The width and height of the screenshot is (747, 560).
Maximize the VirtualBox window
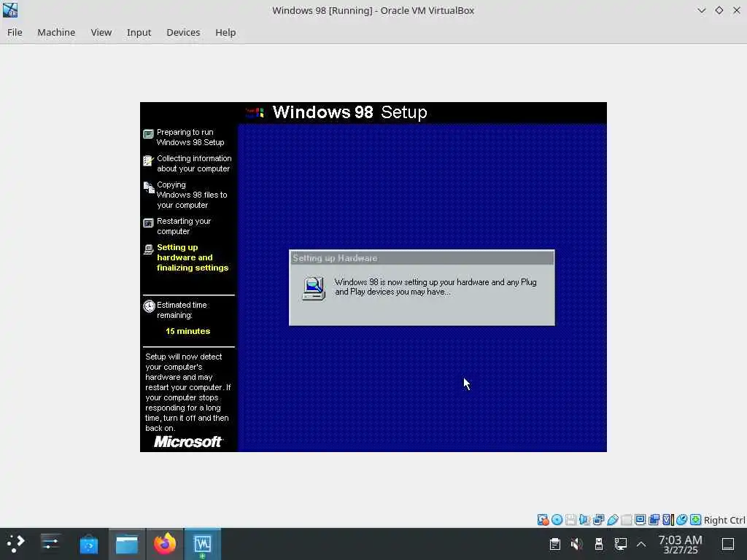tap(719, 10)
